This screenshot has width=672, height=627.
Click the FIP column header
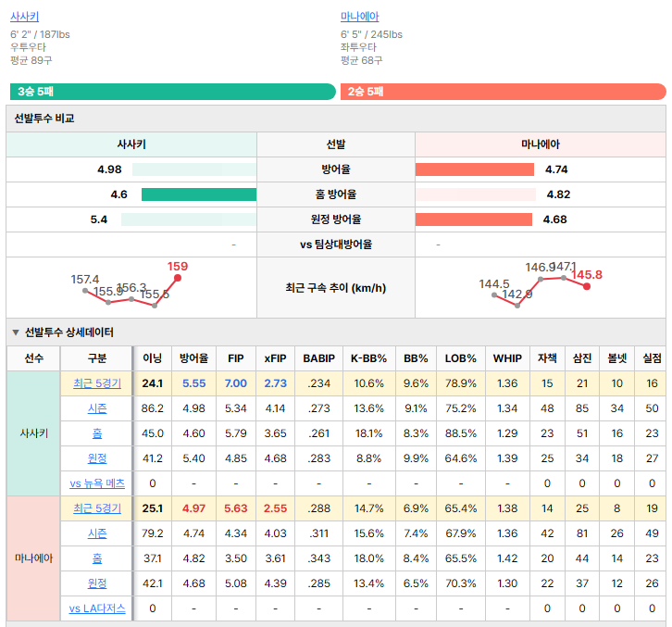[236, 358]
